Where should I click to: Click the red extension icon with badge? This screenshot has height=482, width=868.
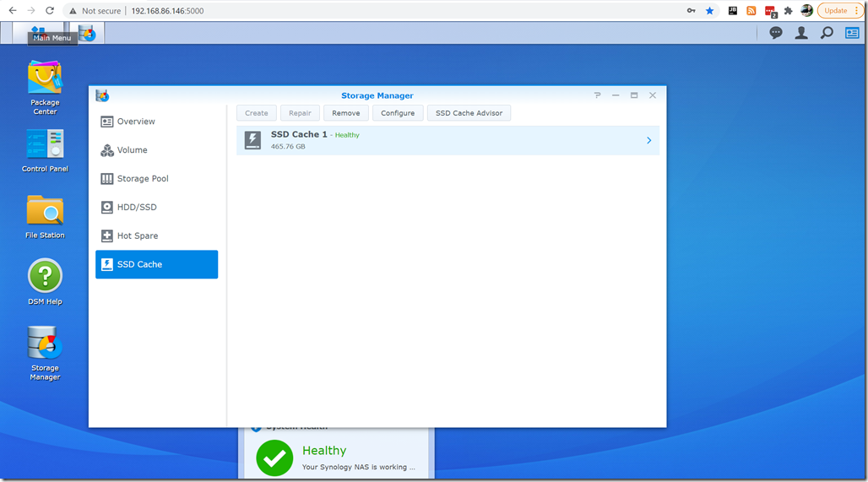click(770, 11)
